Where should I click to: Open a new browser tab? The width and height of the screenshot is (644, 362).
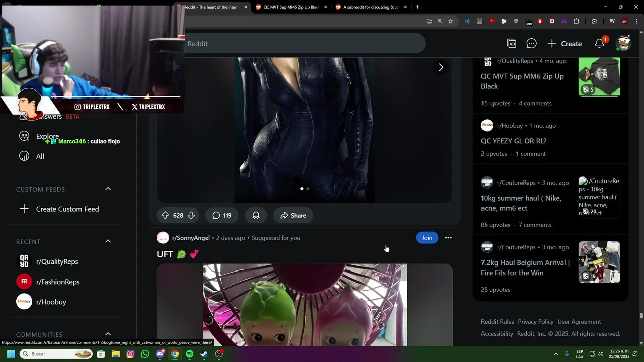[x=417, y=7]
